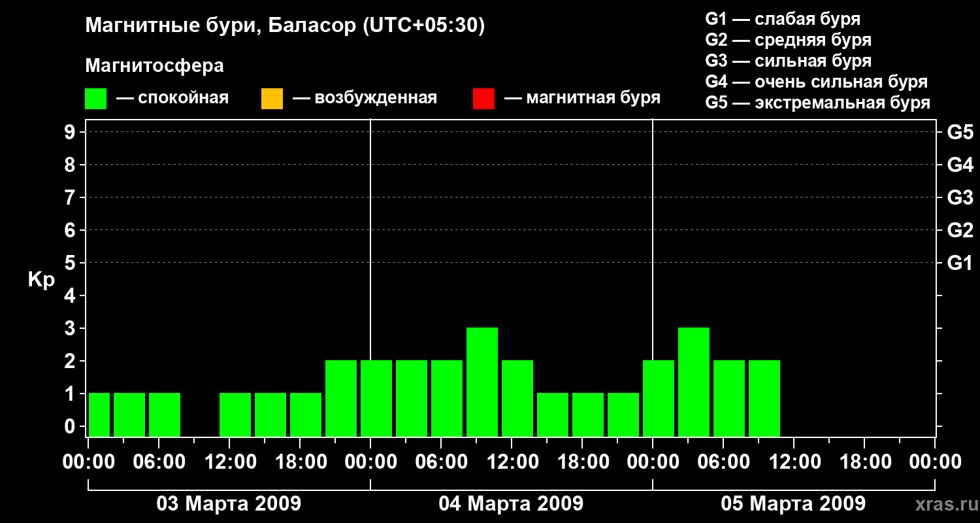This screenshot has width=980, height=523.
Task: Click the last green bar on 05 Марта
Action: tap(764, 398)
